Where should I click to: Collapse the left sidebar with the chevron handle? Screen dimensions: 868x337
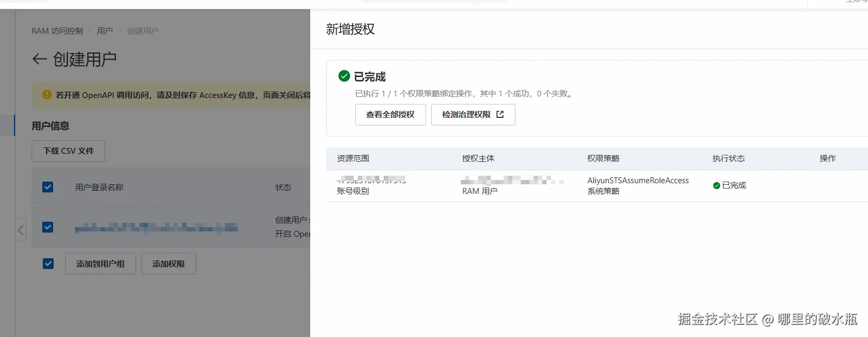coord(20,230)
